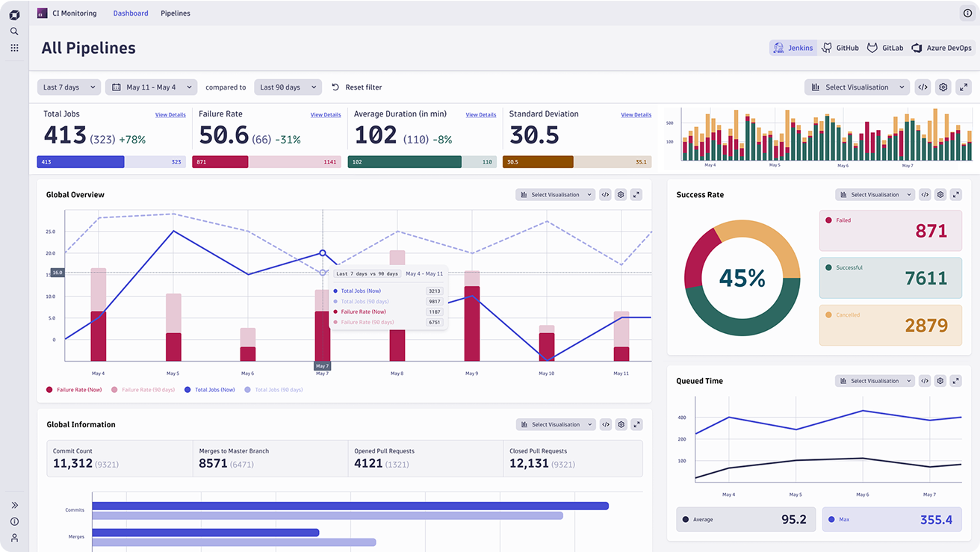Click the code view icon in top toolbar
Screen dimensions: 980x552
tap(922, 87)
